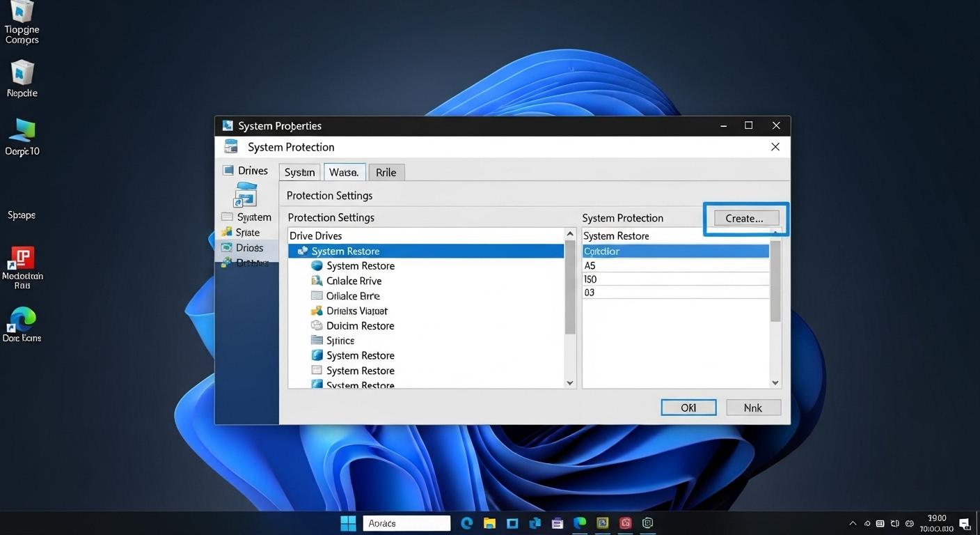Viewport: 980px width, 535px height.
Task: Open File Explorer from the taskbar
Action: pyautogui.click(x=490, y=522)
